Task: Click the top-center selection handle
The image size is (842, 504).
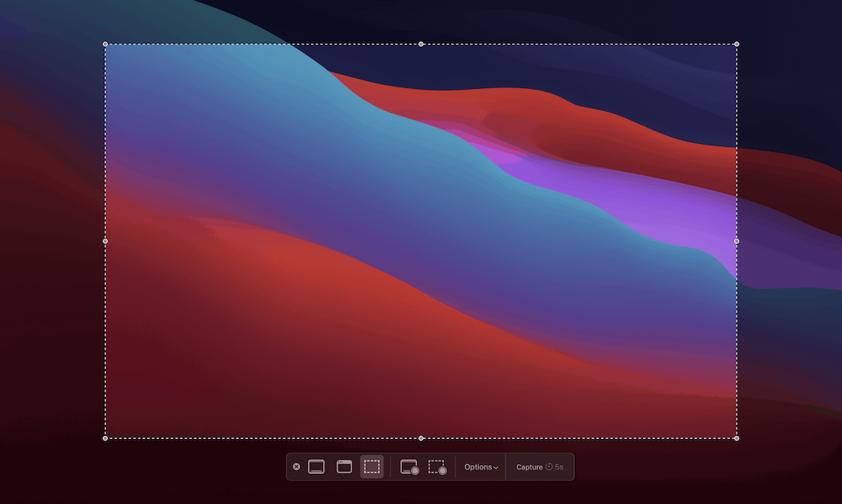Action: pos(421,44)
